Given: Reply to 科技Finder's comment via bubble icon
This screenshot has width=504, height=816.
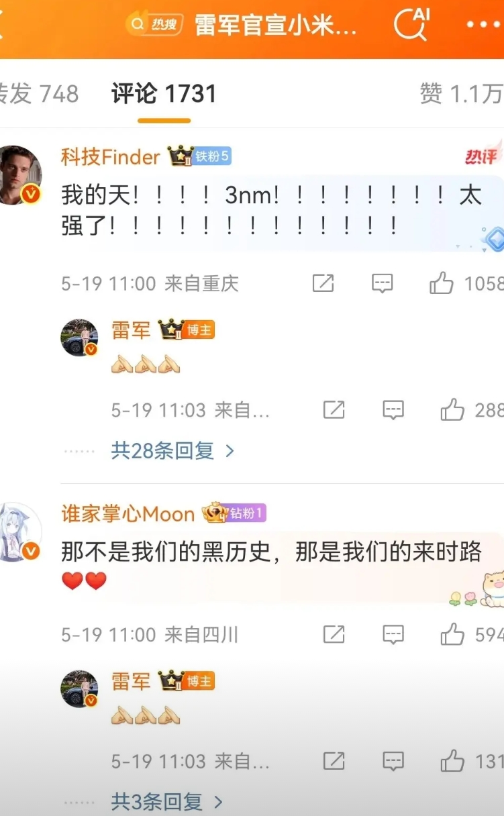Looking at the screenshot, I should (383, 283).
